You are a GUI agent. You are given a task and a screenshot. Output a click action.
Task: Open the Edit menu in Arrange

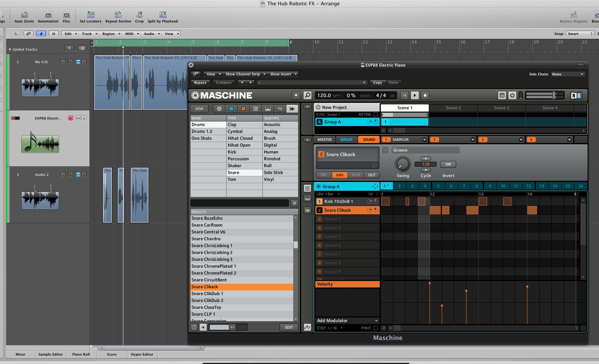pyautogui.click(x=70, y=34)
